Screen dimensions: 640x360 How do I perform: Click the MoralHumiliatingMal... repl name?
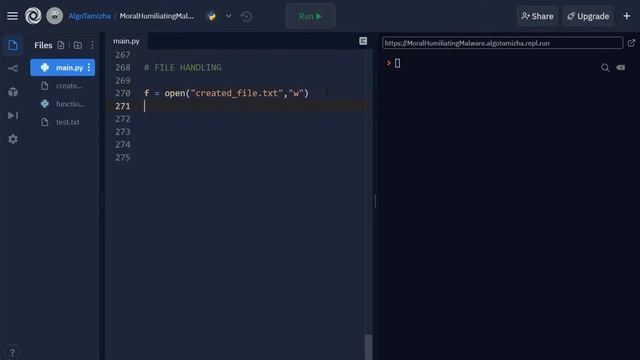click(157, 16)
